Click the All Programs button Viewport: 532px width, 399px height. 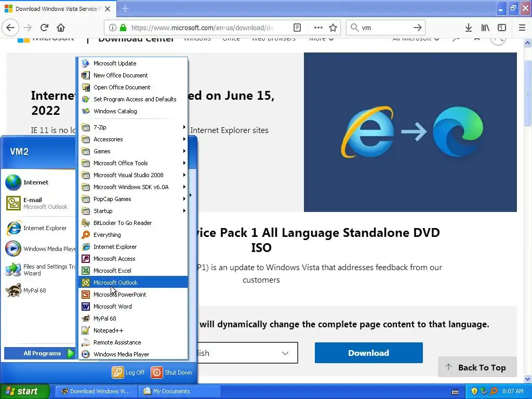[x=39, y=353]
